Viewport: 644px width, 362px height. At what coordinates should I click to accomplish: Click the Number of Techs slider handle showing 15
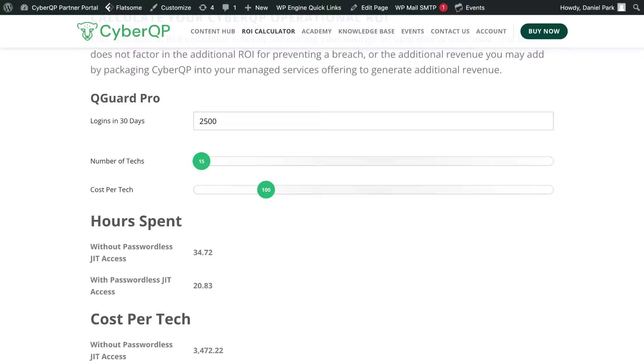[201, 161]
